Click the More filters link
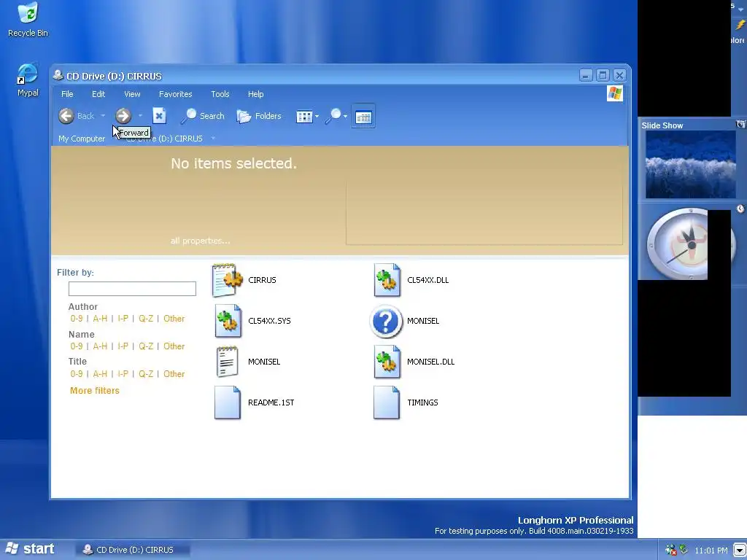Screen dimensions: 747x560 point(95,391)
